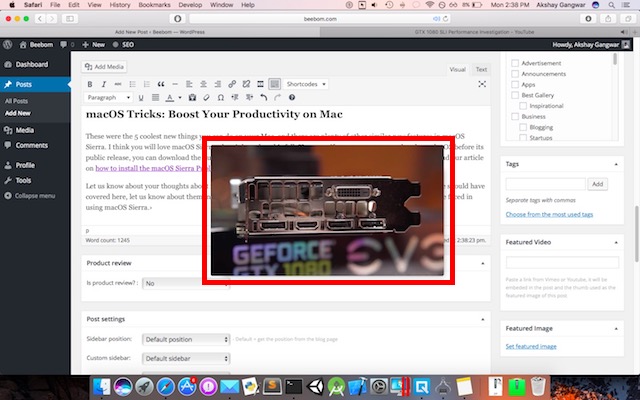Check the Inspirational subcategory
The width and height of the screenshot is (640, 400).
[523, 106]
